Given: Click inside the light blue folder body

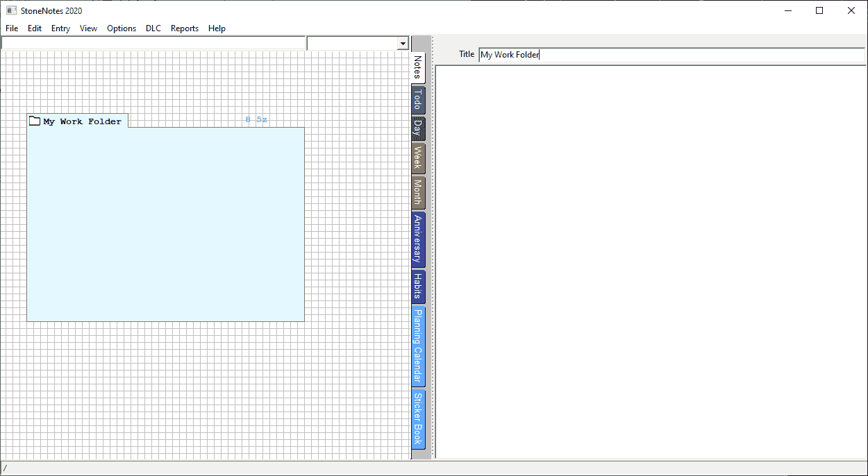Looking at the screenshot, I should click(x=165, y=224).
